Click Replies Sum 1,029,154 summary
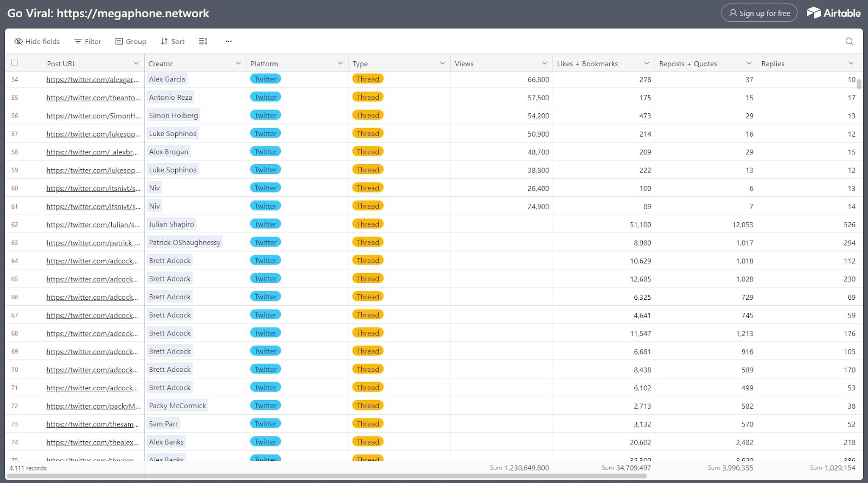 pos(832,468)
